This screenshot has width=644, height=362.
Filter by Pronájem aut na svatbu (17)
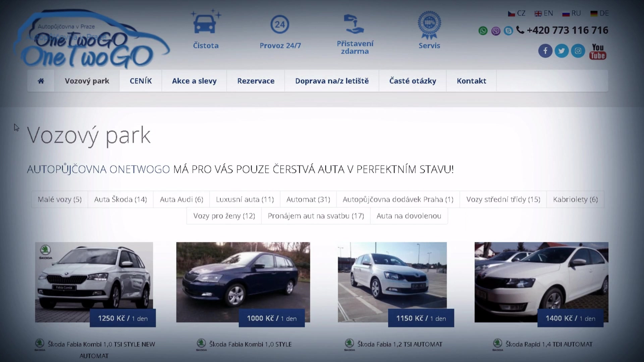click(x=316, y=216)
